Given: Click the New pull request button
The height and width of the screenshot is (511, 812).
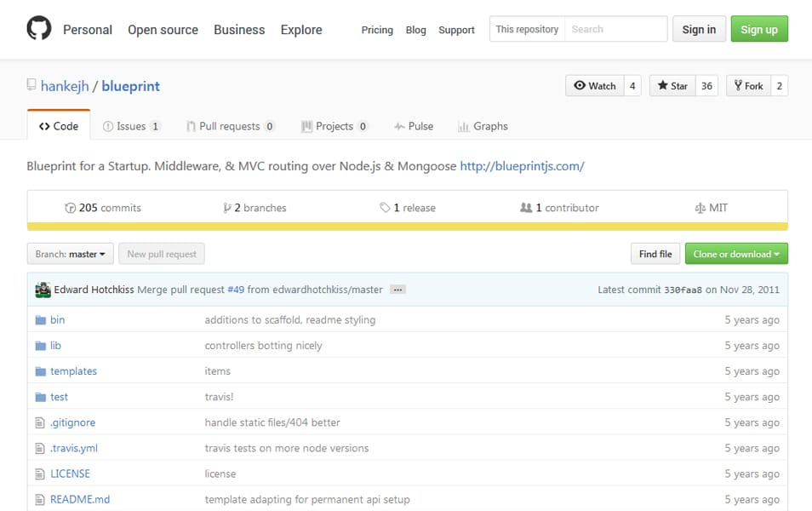Looking at the screenshot, I should 162,254.
